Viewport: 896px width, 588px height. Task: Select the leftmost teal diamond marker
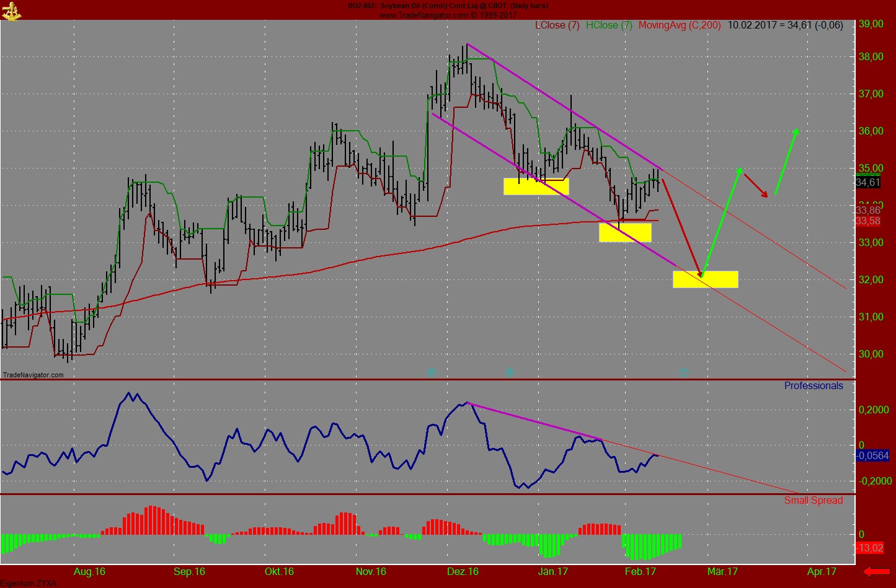431,372
